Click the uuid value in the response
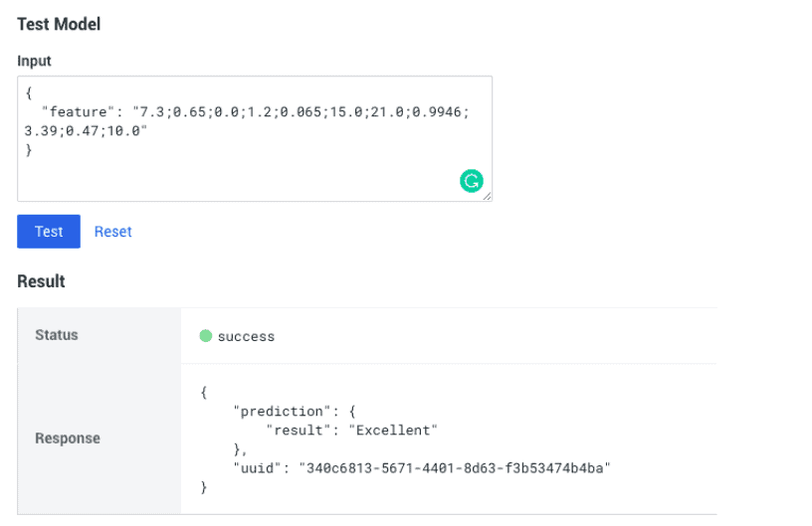 (454, 468)
